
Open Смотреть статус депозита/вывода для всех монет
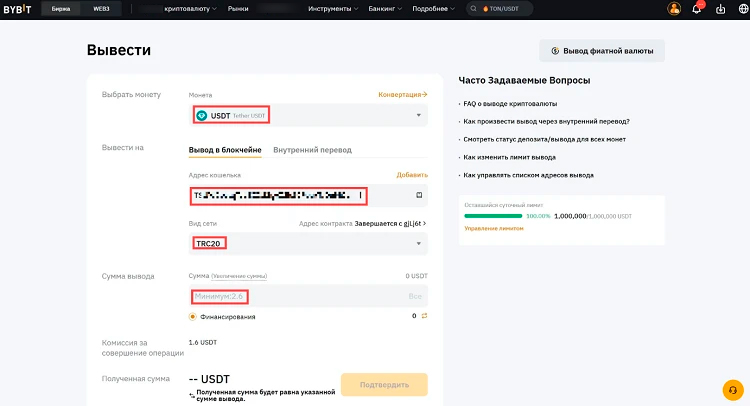click(x=544, y=140)
